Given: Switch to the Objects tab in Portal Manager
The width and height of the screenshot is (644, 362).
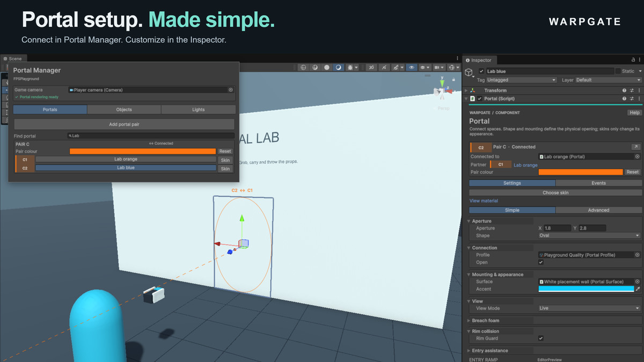Looking at the screenshot, I should [124, 109].
